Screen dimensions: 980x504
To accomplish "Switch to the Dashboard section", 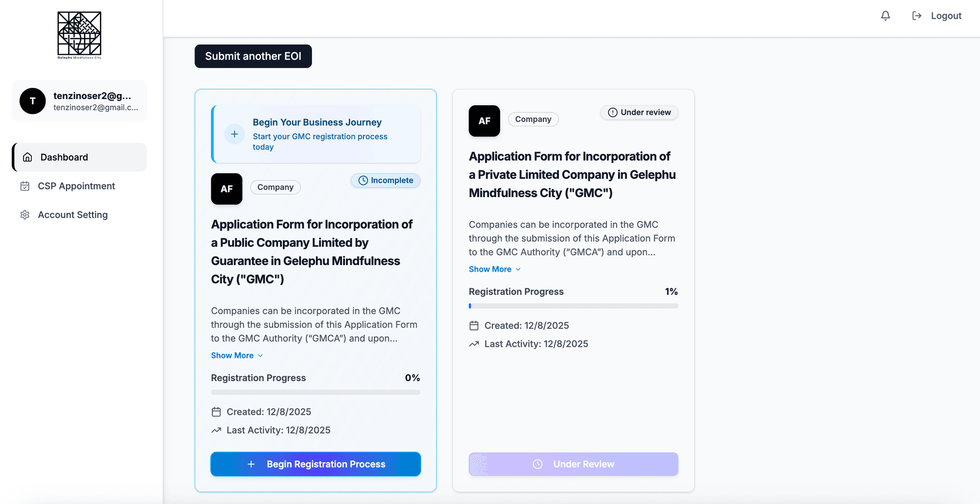I will pos(64,157).
